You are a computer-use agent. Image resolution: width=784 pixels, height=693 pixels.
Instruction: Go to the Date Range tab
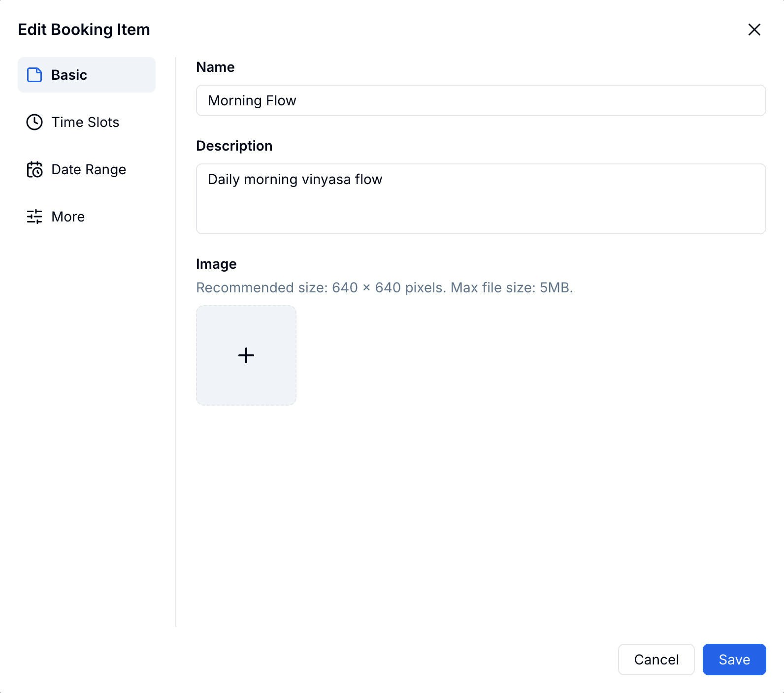pos(87,169)
